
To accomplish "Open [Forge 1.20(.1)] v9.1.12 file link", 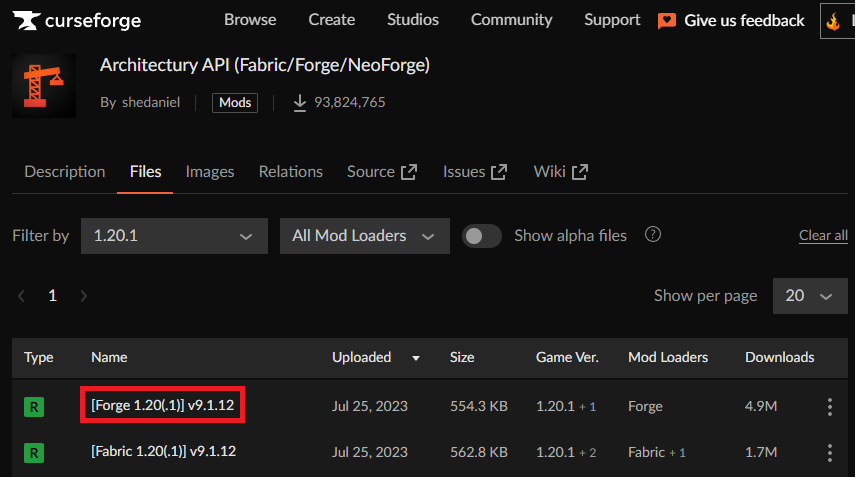I will point(163,406).
